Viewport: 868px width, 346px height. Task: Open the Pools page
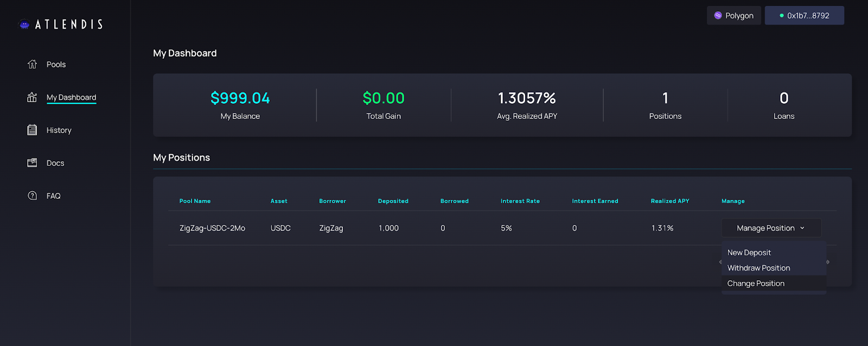56,64
